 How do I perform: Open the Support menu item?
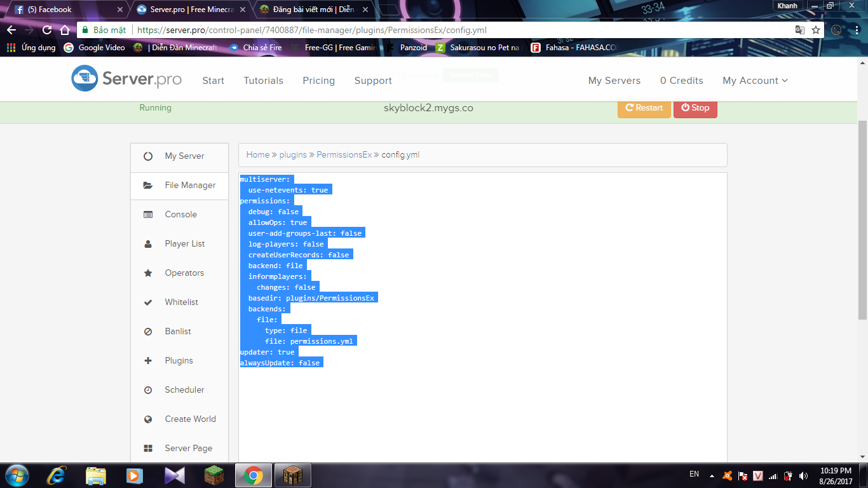pos(373,81)
